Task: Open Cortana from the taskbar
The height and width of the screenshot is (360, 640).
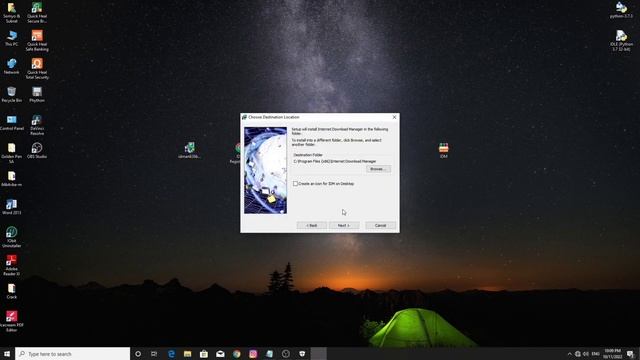Action: 138,353
